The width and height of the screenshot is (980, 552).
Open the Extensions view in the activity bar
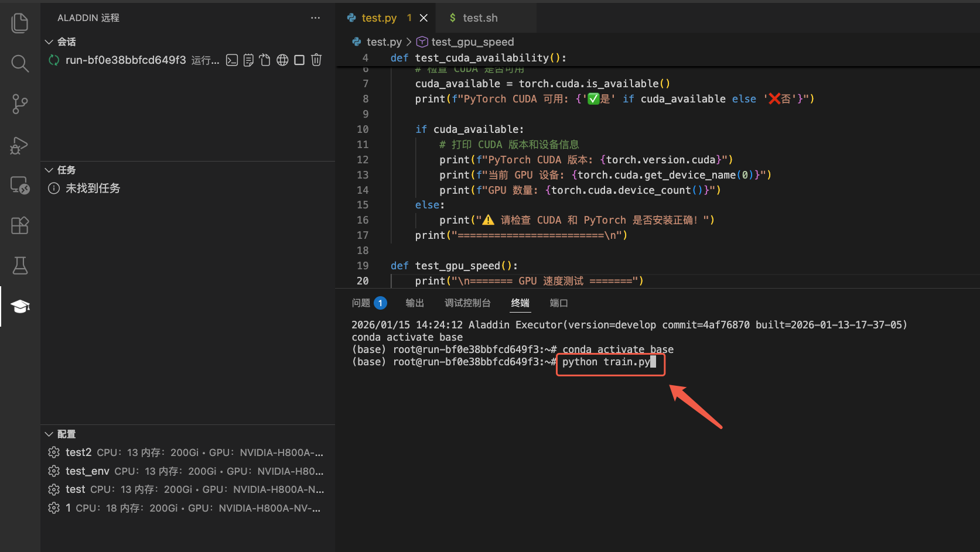coord(20,225)
